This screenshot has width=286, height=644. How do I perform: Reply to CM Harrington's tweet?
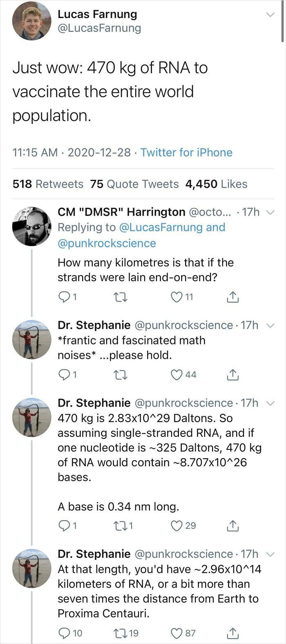pyautogui.click(x=65, y=297)
